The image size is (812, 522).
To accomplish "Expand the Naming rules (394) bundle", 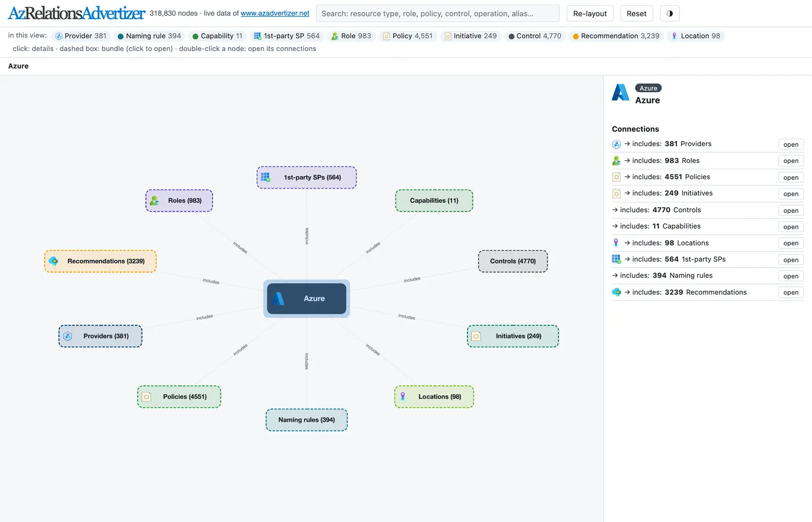I will [306, 420].
